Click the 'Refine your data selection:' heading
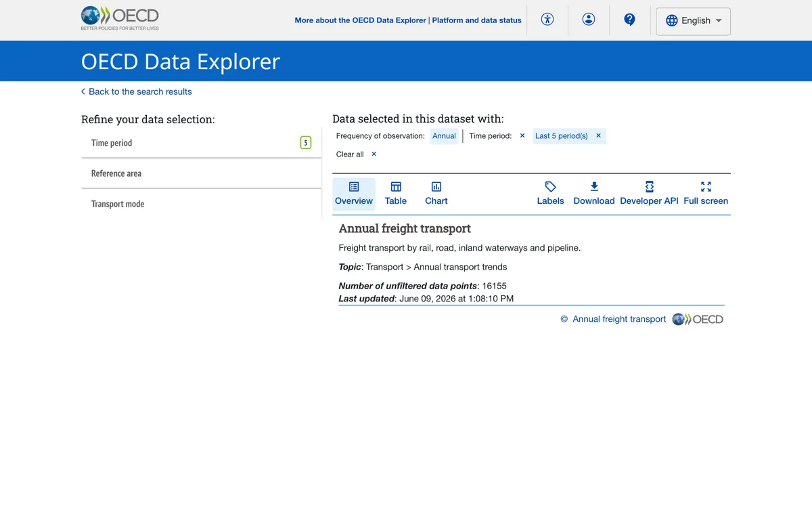 (x=148, y=119)
